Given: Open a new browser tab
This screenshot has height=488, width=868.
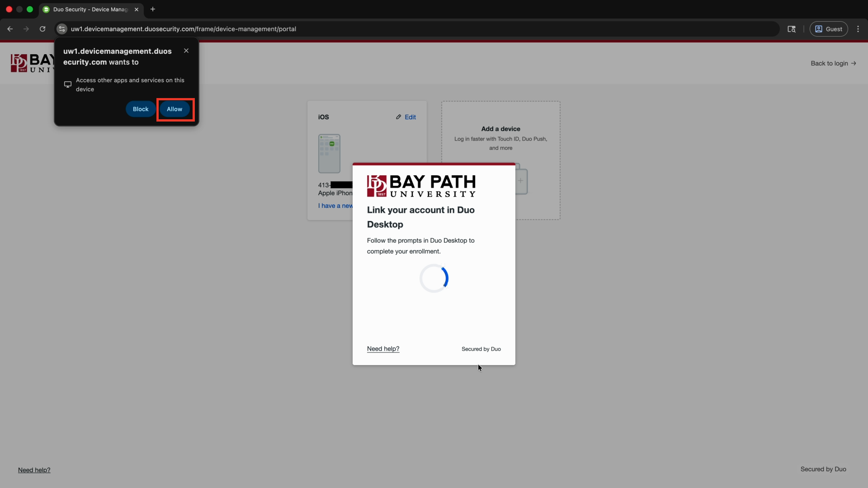Looking at the screenshot, I should pos(153,9).
